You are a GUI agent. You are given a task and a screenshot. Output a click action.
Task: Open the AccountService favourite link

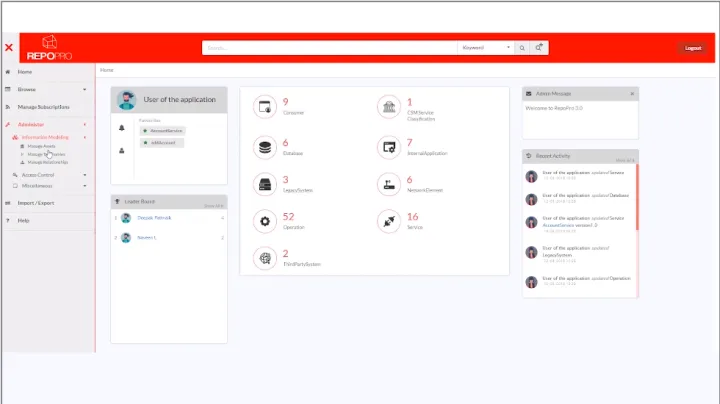[x=163, y=130]
